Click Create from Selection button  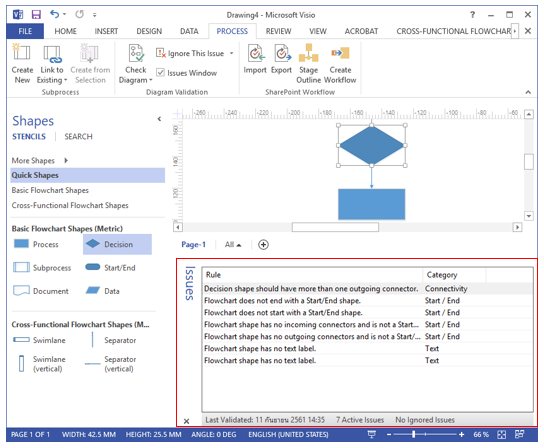tap(90, 64)
